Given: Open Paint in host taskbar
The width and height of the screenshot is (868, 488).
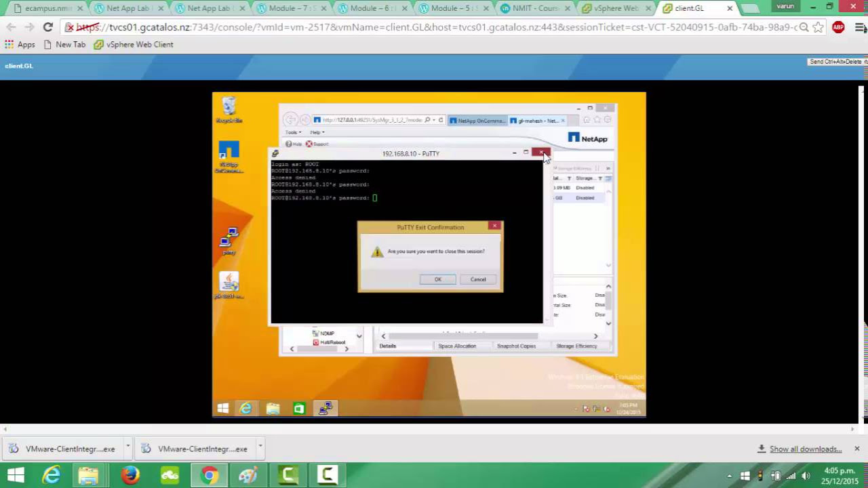Looking at the screenshot, I should pyautogui.click(x=248, y=475).
